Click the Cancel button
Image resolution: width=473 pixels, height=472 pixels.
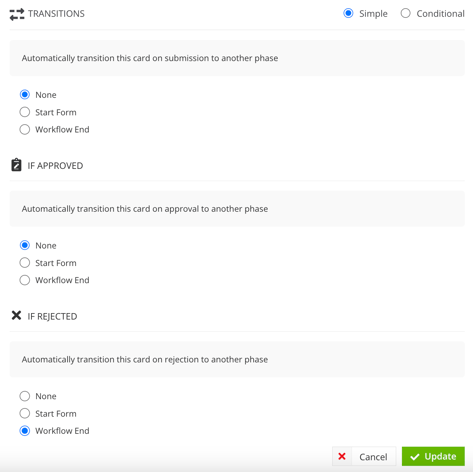click(364, 456)
